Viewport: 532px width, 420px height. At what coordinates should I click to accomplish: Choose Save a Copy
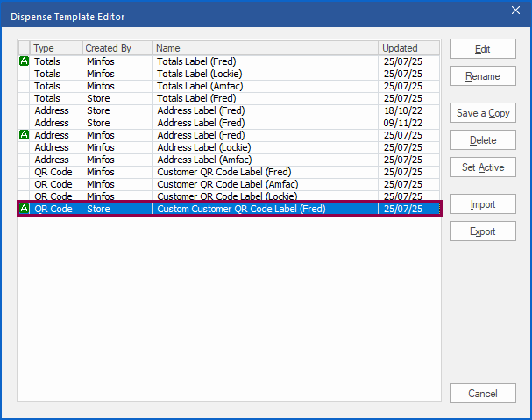[x=483, y=113]
